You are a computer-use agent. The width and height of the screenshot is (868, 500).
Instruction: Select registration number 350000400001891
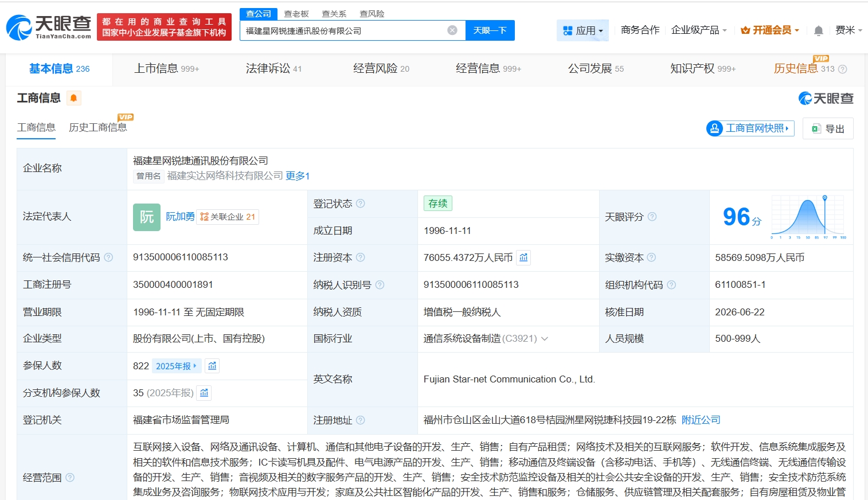click(x=173, y=285)
